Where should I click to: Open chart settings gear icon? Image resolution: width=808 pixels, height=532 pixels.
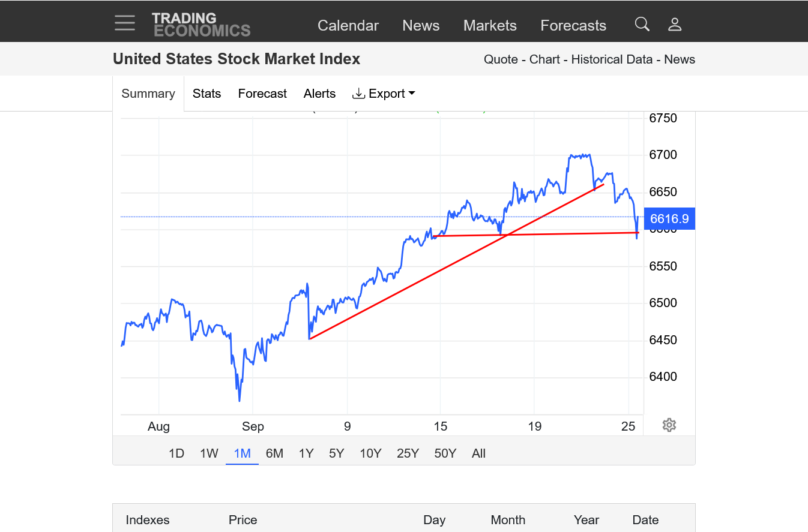click(669, 425)
